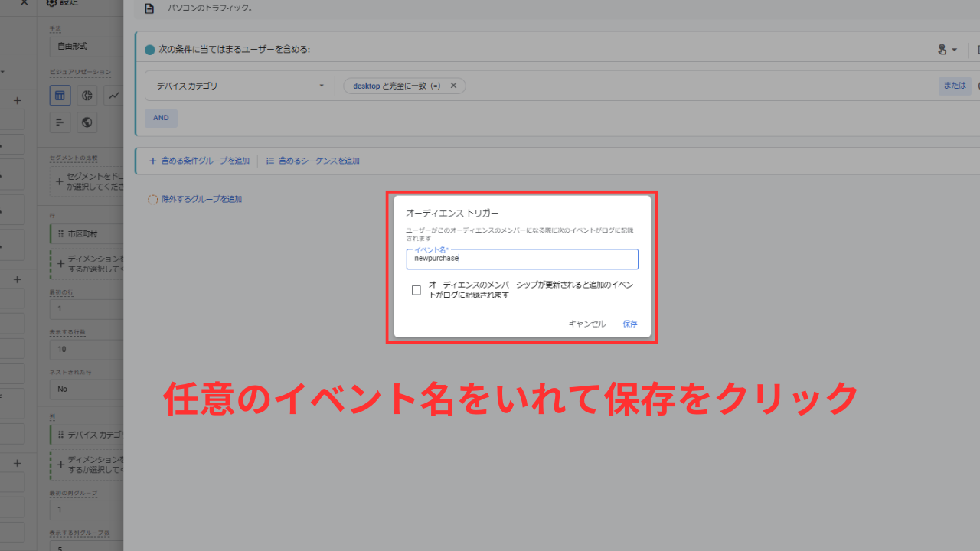Enable the membership-refresh additional event checkbox
Image resolution: width=980 pixels, height=551 pixels.
[x=416, y=290]
